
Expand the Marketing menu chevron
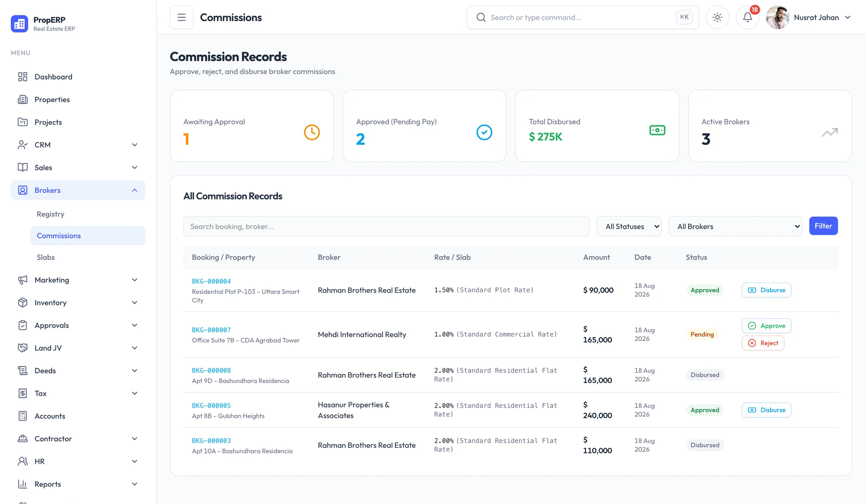click(135, 280)
